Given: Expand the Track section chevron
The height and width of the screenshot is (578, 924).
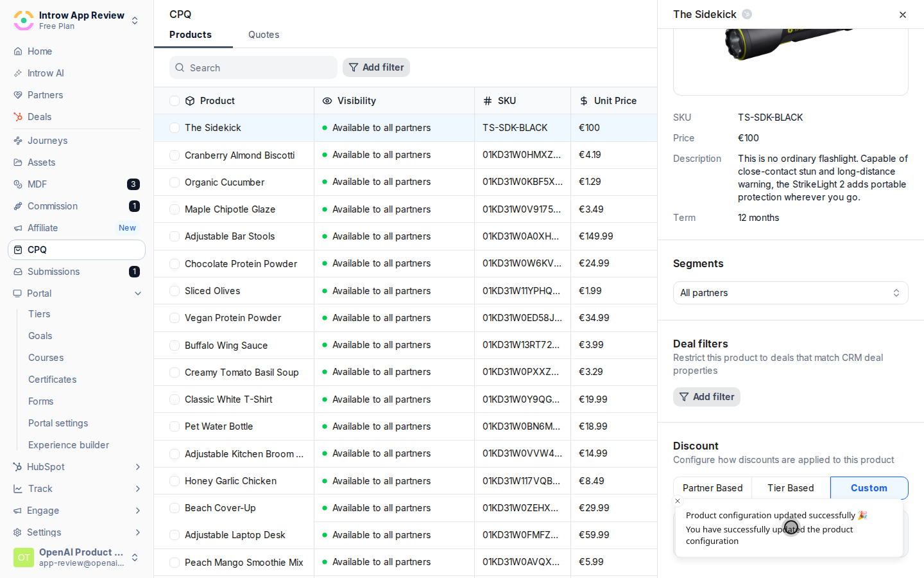Looking at the screenshot, I should (x=138, y=489).
